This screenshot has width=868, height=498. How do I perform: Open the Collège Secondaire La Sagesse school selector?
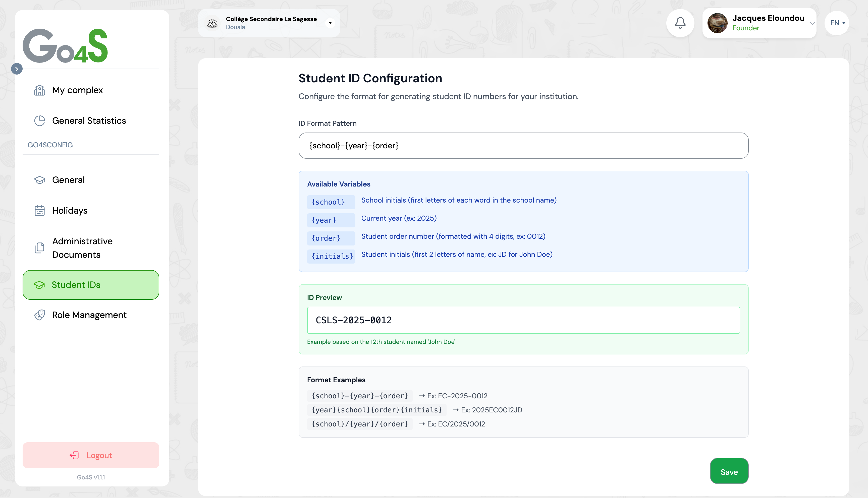coord(269,23)
